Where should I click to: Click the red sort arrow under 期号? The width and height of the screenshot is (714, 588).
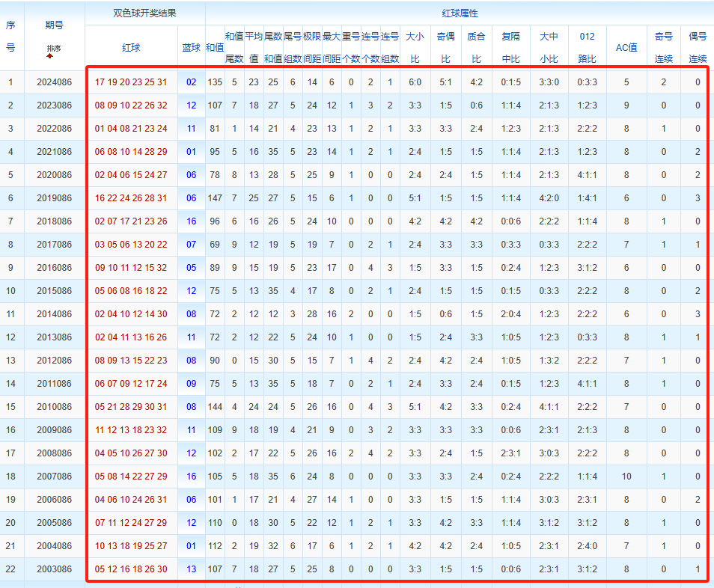[x=49, y=56]
